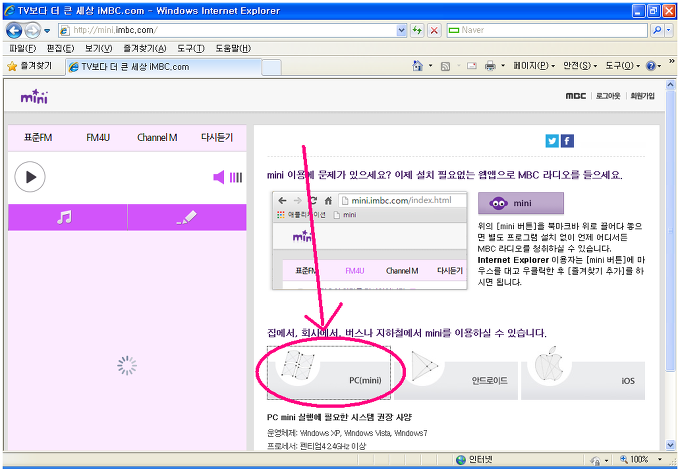Select the Channel M tab

[157, 138]
